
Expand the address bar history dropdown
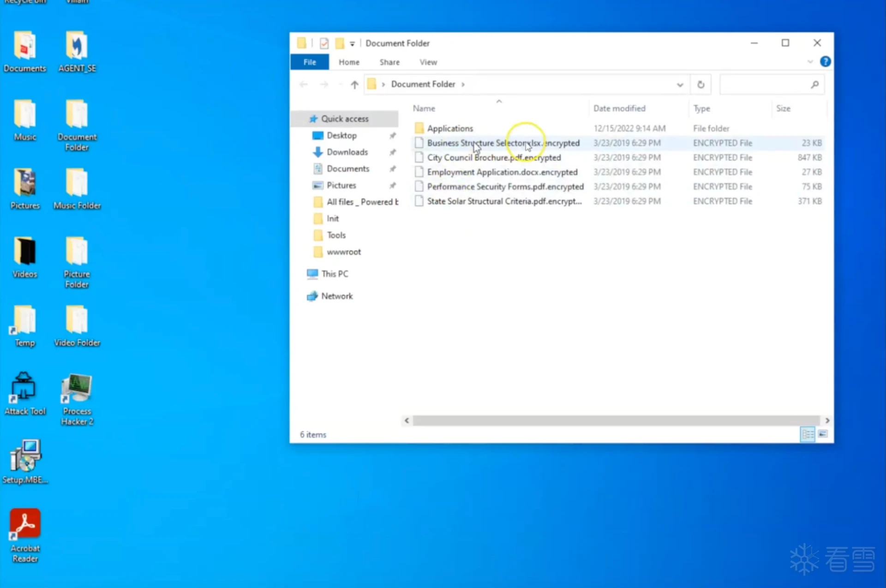click(x=680, y=84)
